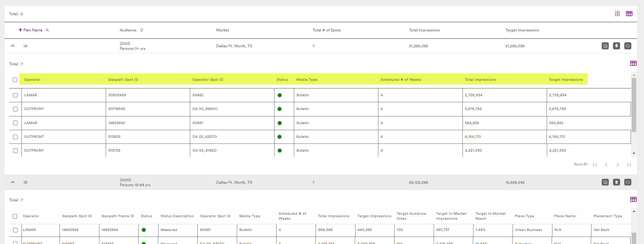Click the search icon next to Plan Name
Image resolution: width=644 pixels, height=244 pixels.
pos(47,30)
